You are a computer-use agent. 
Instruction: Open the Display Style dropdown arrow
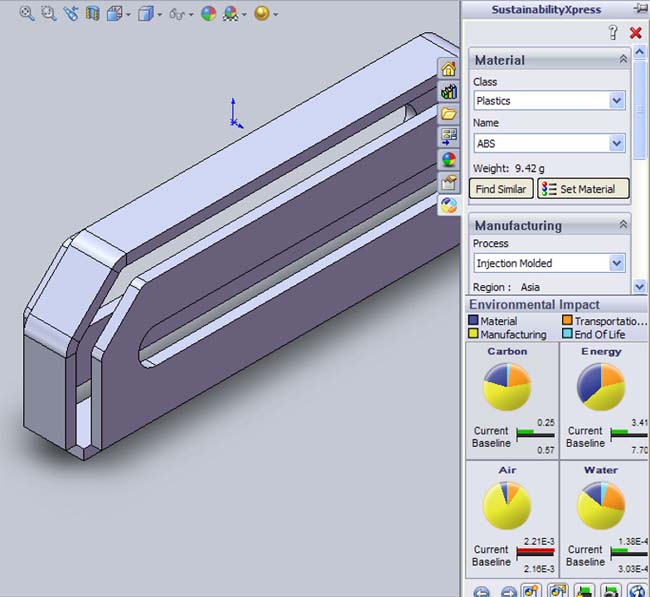pos(160,15)
